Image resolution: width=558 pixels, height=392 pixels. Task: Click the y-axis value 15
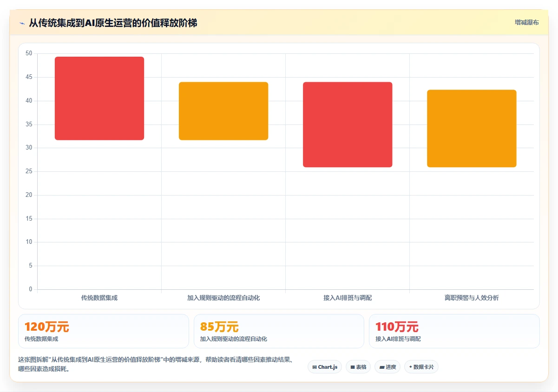pos(29,219)
